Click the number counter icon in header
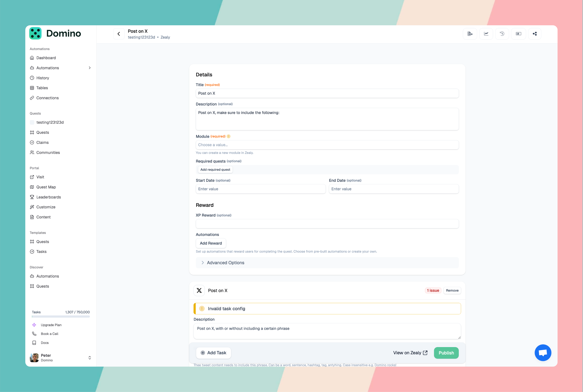The height and width of the screenshot is (392, 583). pyautogui.click(x=519, y=34)
